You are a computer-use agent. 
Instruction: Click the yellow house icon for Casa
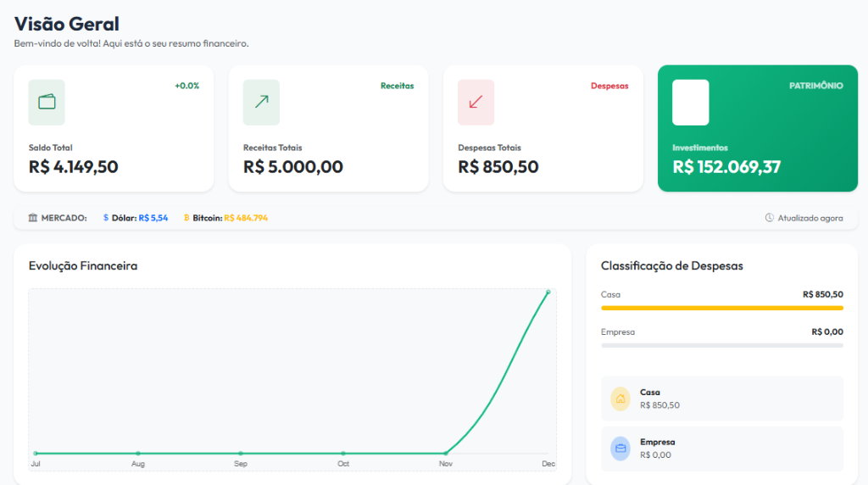(x=620, y=399)
